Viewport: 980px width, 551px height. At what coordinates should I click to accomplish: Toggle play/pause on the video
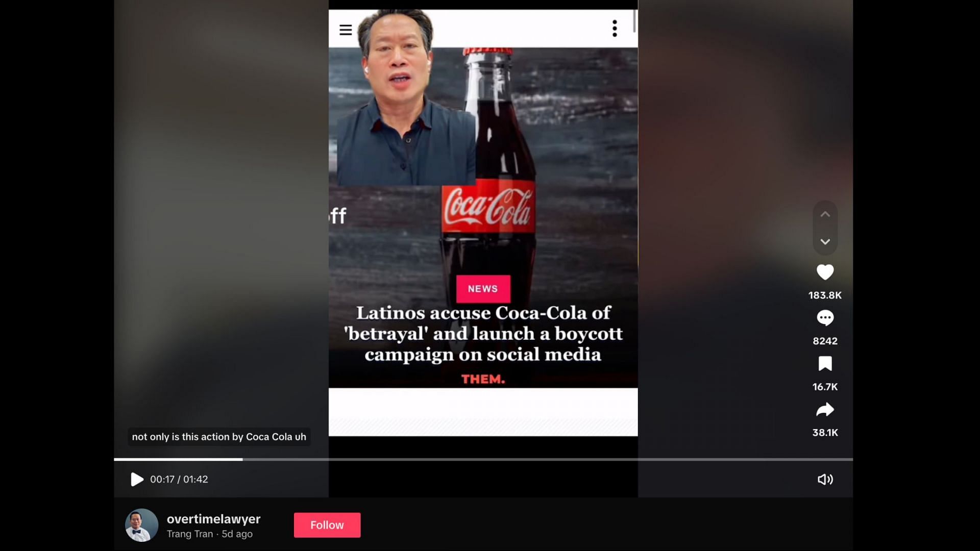point(135,479)
